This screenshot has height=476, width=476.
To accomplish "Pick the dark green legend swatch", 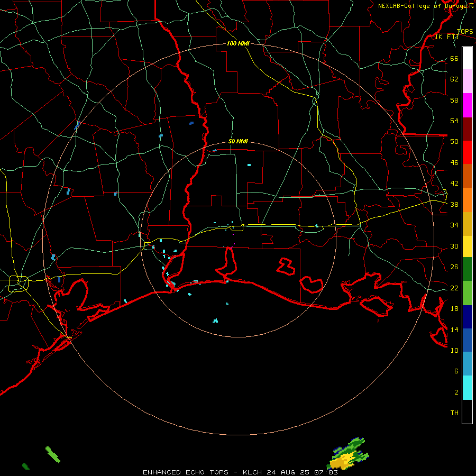I will [x=467, y=269].
